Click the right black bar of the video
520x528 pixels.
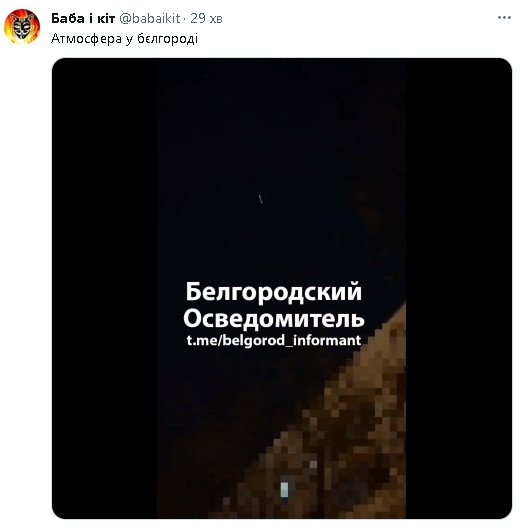pyautogui.click(x=459, y=288)
